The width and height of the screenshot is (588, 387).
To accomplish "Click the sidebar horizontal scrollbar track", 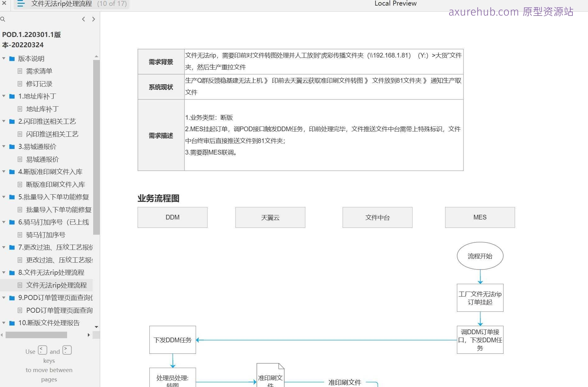I will point(36,335).
